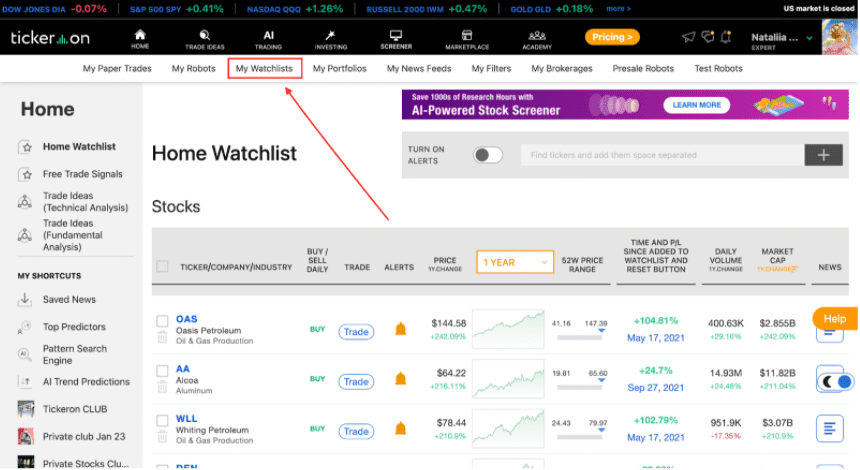Open the Marketplace icon in navbar
The height and width of the screenshot is (470, 860).
[467, 36]
